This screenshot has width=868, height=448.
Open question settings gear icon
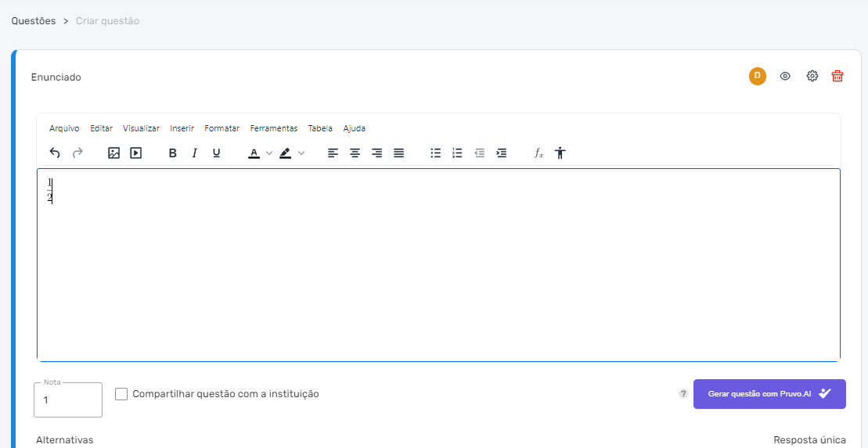click(x=812, y=77)
